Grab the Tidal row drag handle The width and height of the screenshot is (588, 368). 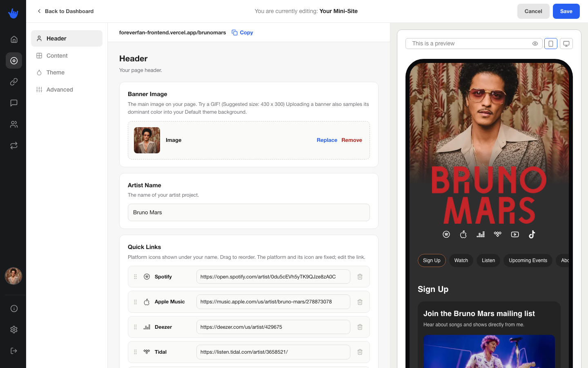click(x=136, y=352)
